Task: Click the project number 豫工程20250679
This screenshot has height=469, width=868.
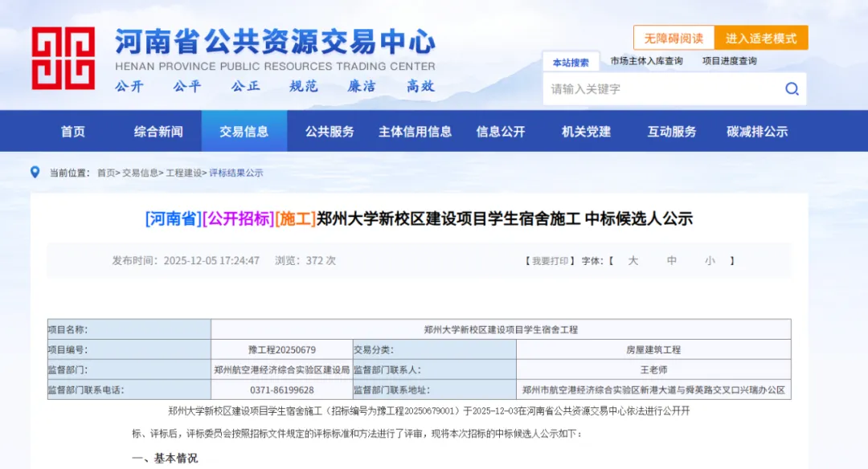Action: [x=282, y=350]
